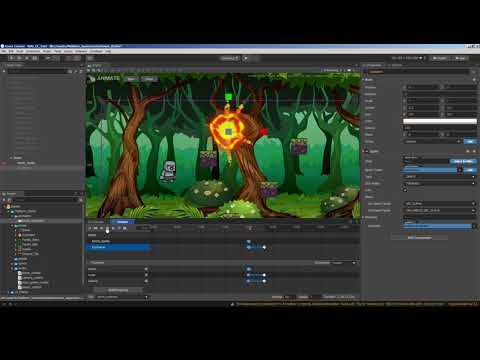Click the Save button beside ANIMATE

(131, 79)
